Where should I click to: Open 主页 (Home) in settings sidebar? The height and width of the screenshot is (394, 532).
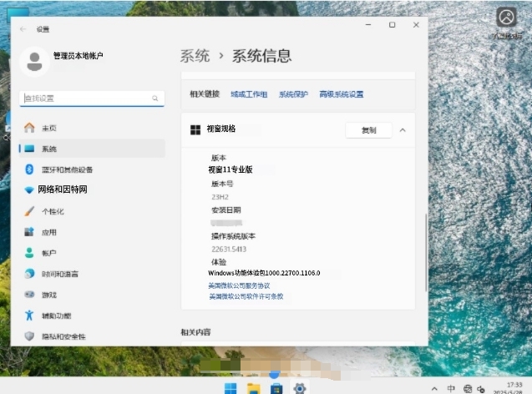click(x=49, y=128)
